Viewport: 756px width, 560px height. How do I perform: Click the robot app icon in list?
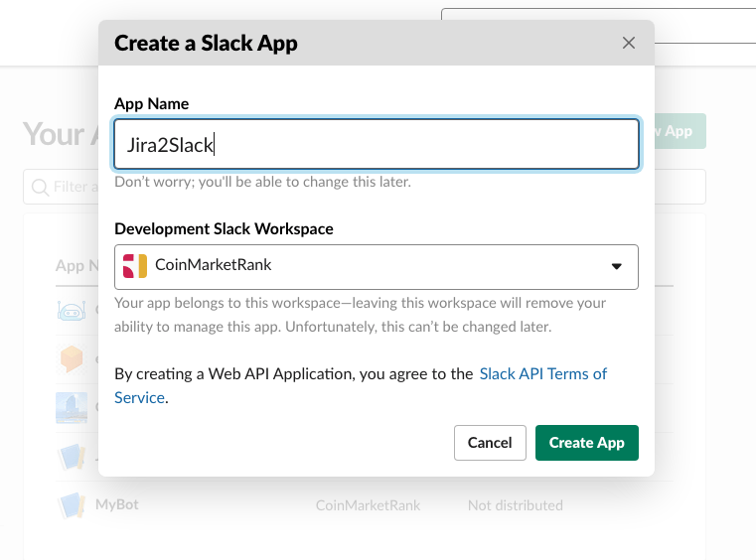[x=72, y=310]
